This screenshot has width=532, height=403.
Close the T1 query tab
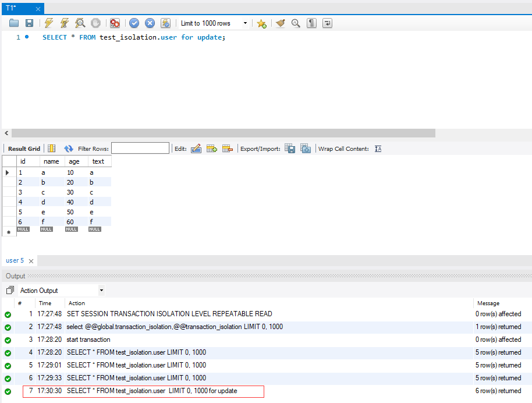(x=38, y=9)
